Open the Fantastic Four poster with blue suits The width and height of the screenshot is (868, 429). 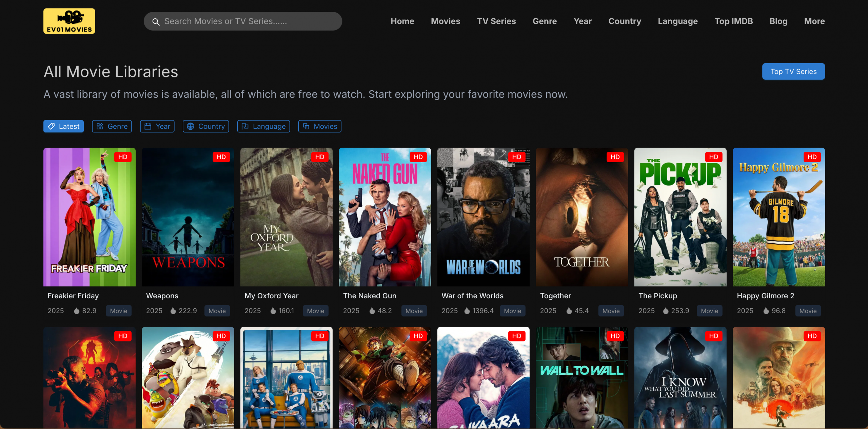click(x=287, y=377)
